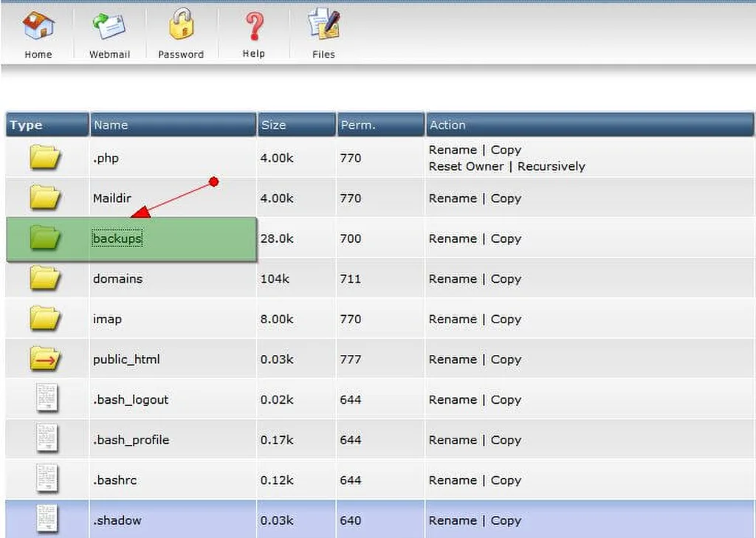
Task: Click the 777 permission of public_html
Action: click(351, 359)
